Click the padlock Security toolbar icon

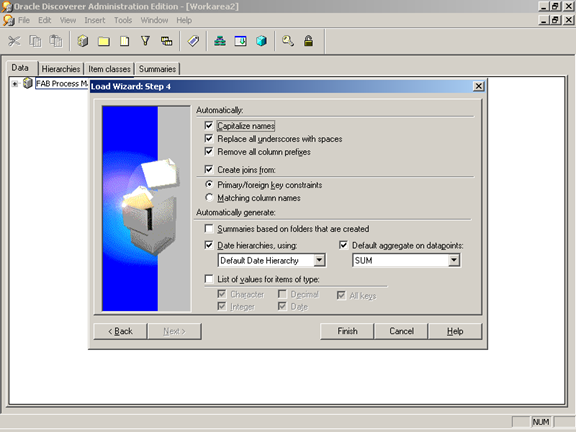pos(308,41)
